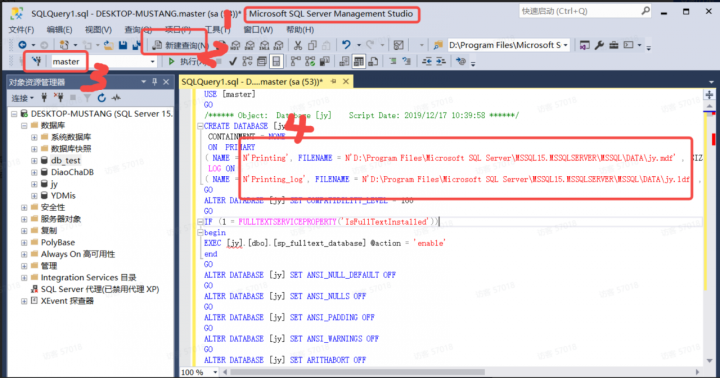Click the Connect Object Explorer plug icon
The image size is (720, 378).
tap(44, 97)
